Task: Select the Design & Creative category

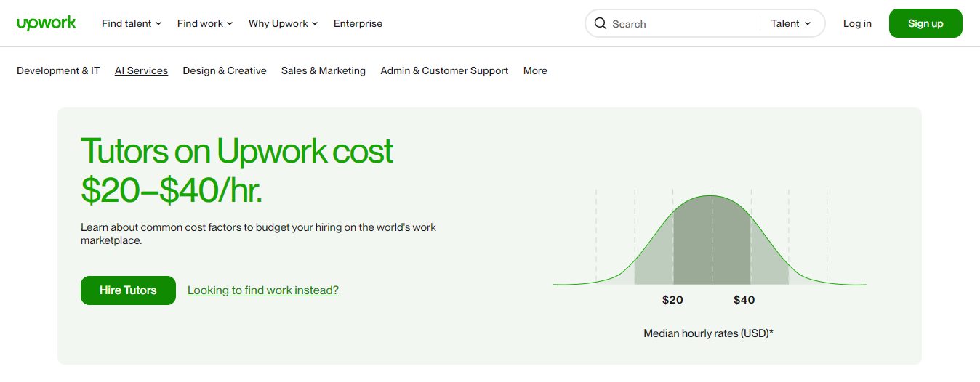Action: [x=225, y=70]
